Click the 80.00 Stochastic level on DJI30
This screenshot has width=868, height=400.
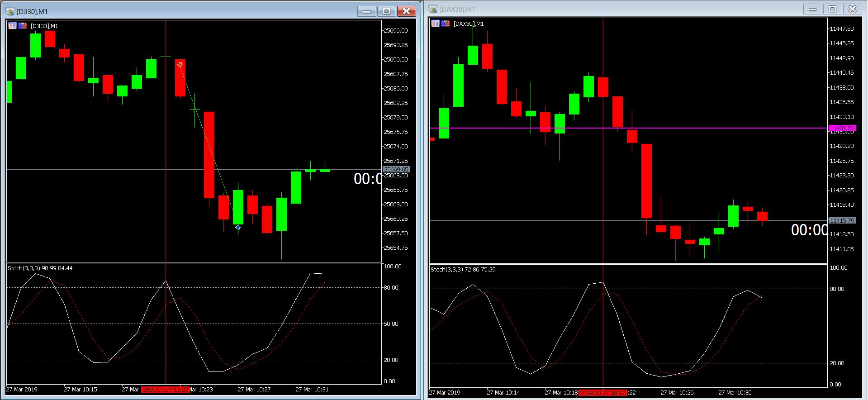391,288
